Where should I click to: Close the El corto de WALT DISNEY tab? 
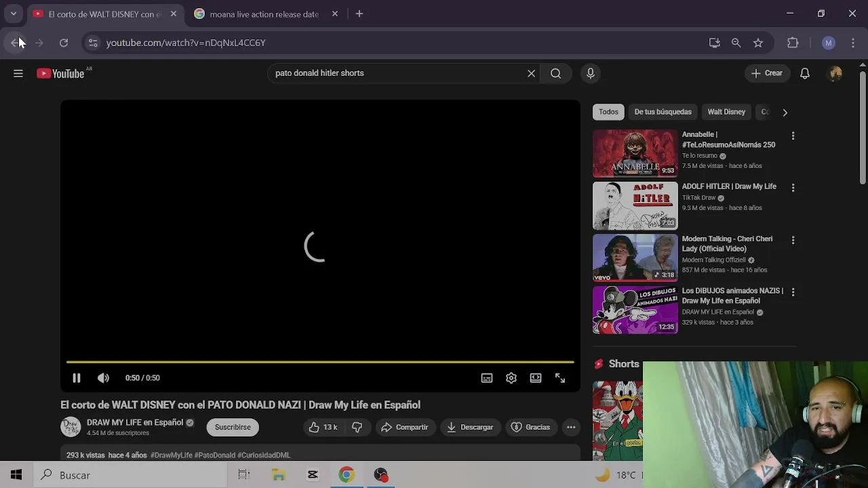point(173,14)
